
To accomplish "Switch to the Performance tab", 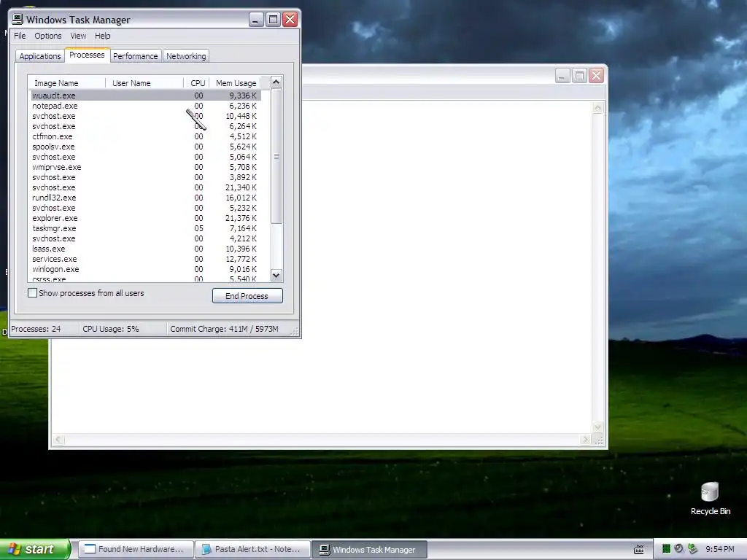I will (135, 56).
